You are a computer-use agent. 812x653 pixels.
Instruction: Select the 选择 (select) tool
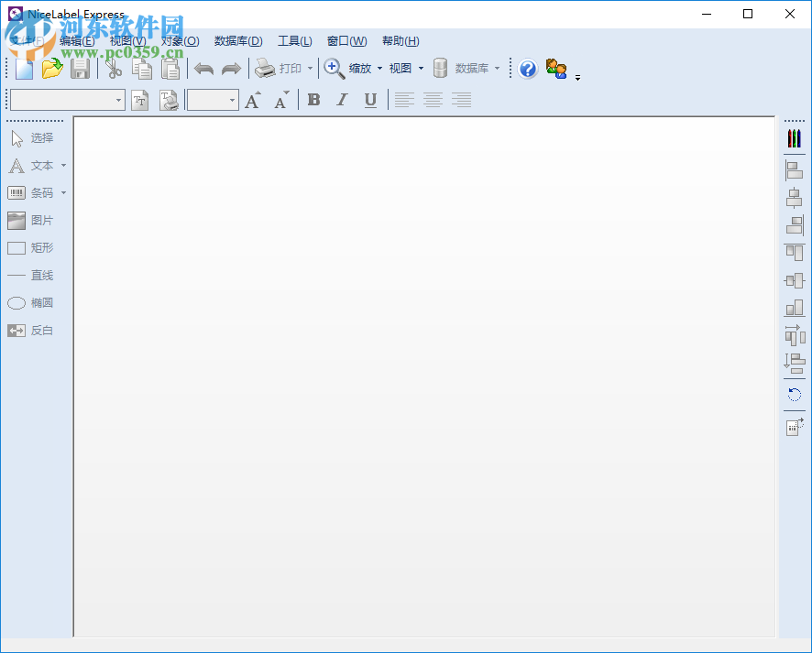pos(37,137)
